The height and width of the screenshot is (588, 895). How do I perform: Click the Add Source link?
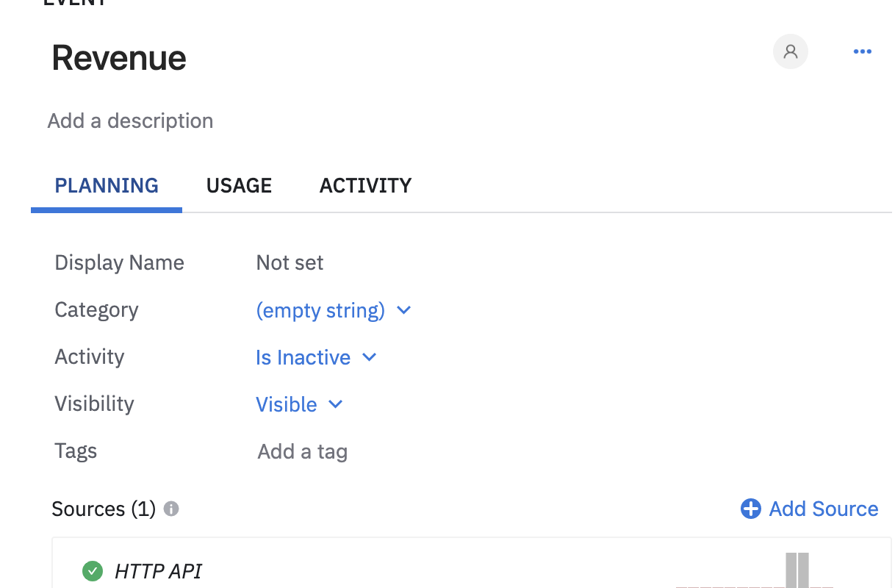[x=823, y=509]
